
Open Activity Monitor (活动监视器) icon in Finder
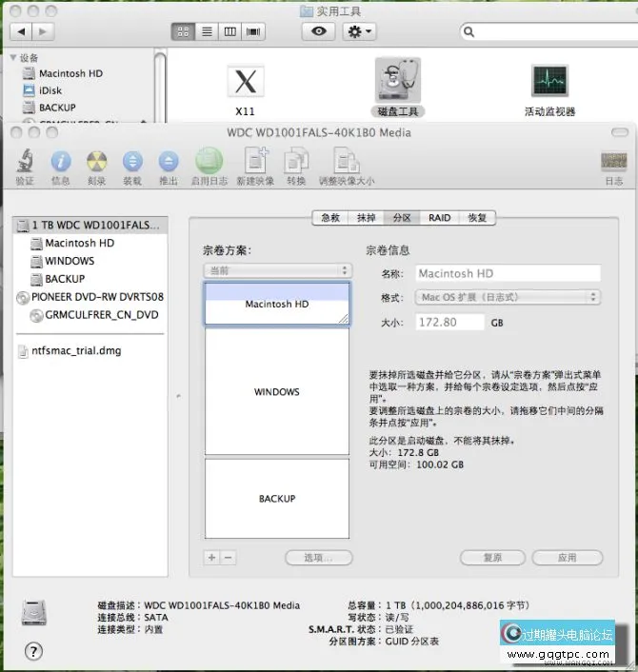550,81
